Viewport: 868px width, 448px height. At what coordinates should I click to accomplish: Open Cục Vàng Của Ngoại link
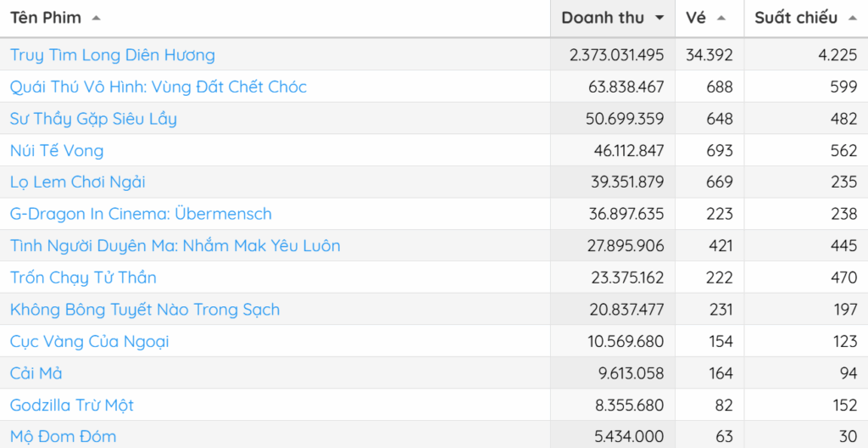[90, 341]
